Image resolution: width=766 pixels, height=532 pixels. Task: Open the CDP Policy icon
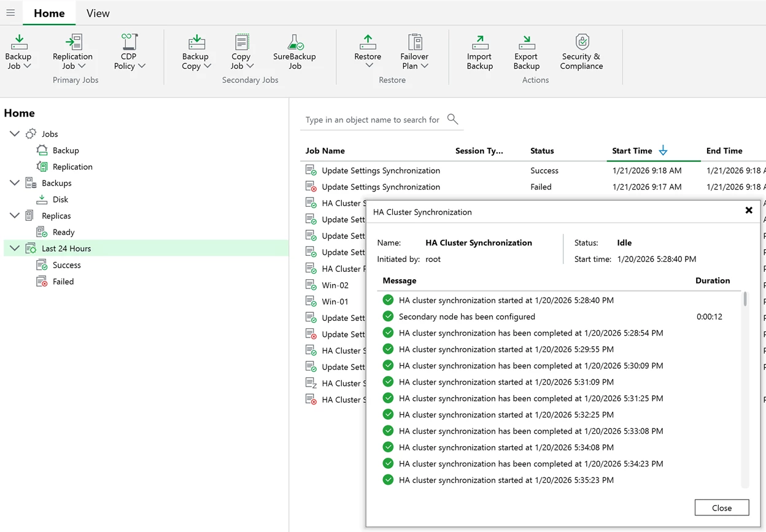[129, 42]
